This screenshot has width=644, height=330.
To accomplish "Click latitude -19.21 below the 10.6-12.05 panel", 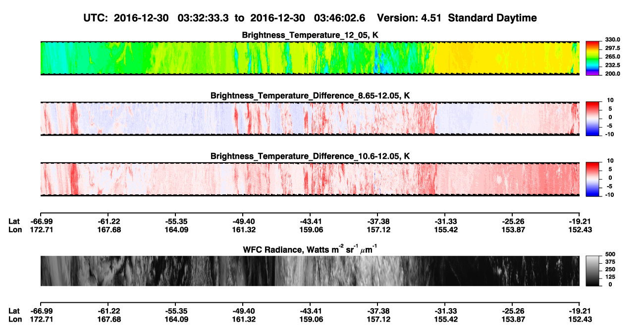I will [580, 221].
